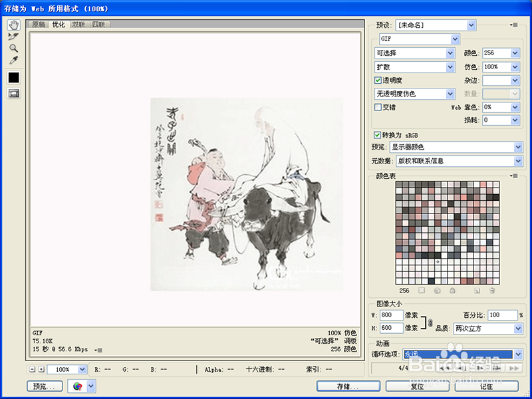Click the W width field 800
This screenshot has width=532, height=399.
[x=391, y=315]
